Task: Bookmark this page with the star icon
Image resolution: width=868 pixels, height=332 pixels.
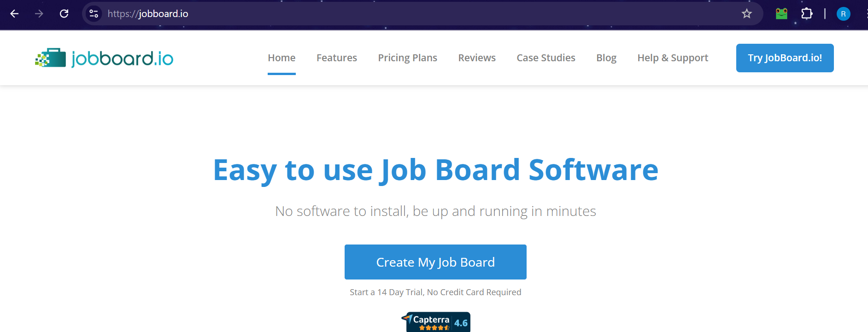Action: [x=746, y=14]
